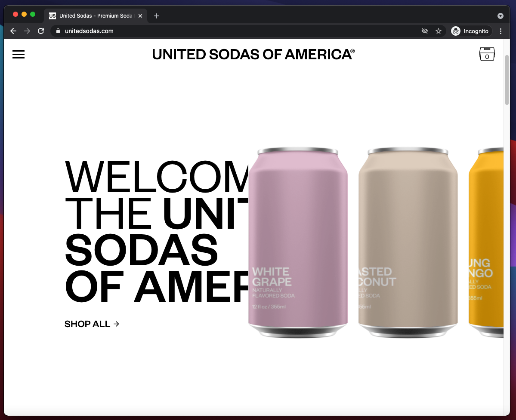Expand the tab search dropdown arrow
This screenshot has height=420, width=516.
click(x=500, y=16)
